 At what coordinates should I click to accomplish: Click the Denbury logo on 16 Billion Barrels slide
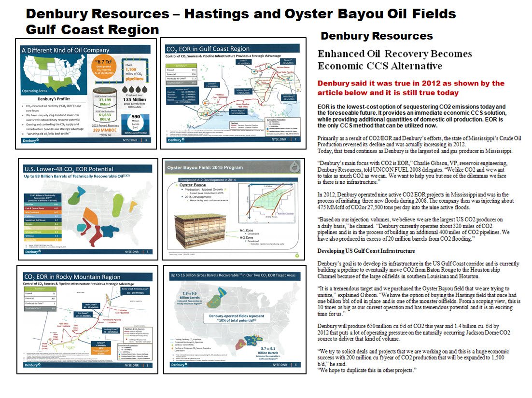179,365
